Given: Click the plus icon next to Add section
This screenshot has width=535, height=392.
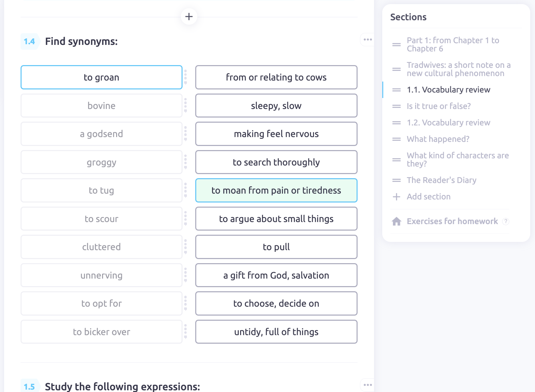Looking at the screenshot, I should [x=396, y=197].
